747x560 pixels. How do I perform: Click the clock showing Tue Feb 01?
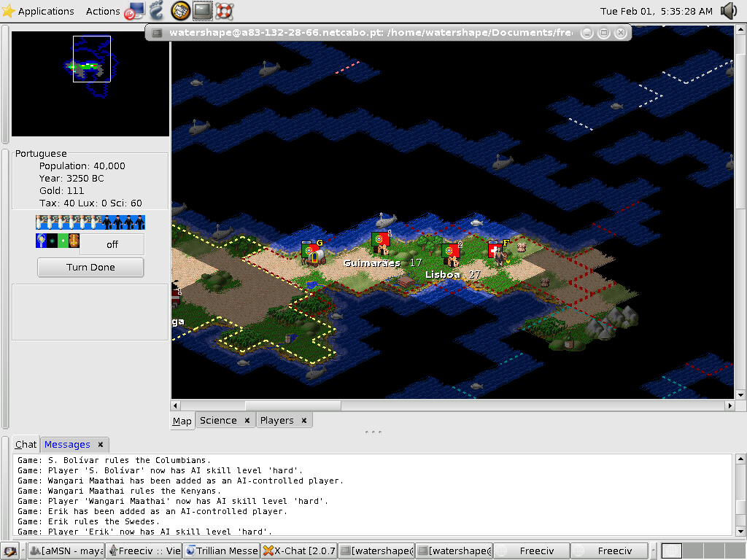pyautogui.click(x=656, y=11)
